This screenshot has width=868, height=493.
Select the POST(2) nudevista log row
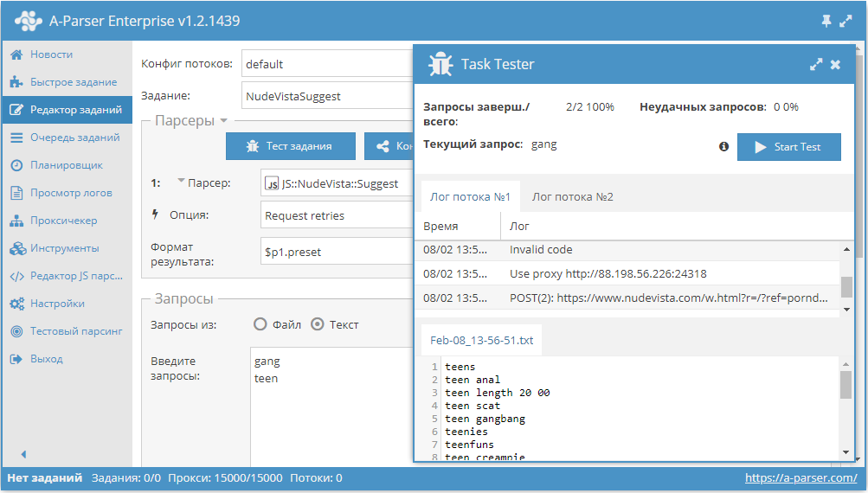coord(627,298)
